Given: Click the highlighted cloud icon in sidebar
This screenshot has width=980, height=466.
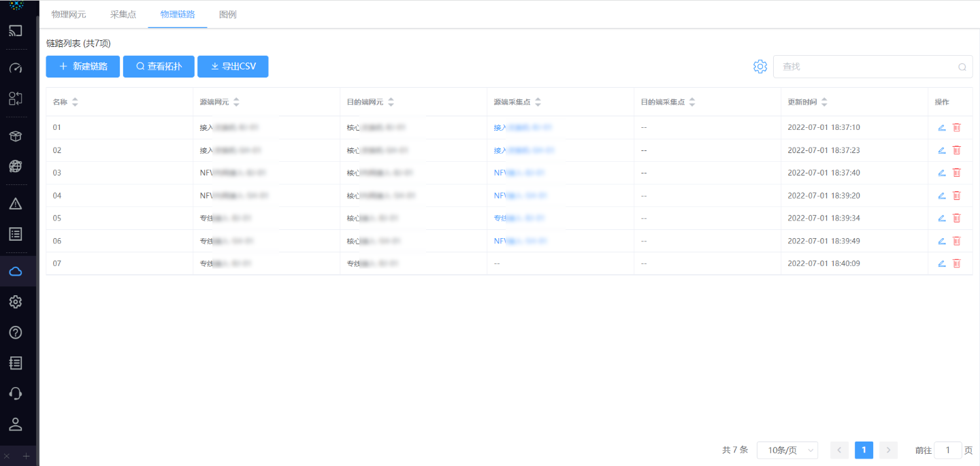Looking at the screenshot, I should coord(15,270).
